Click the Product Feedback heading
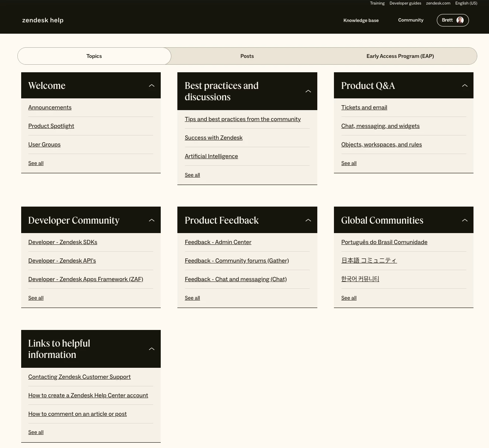This screenshot has width=489, height=448. tap(222, 220)
